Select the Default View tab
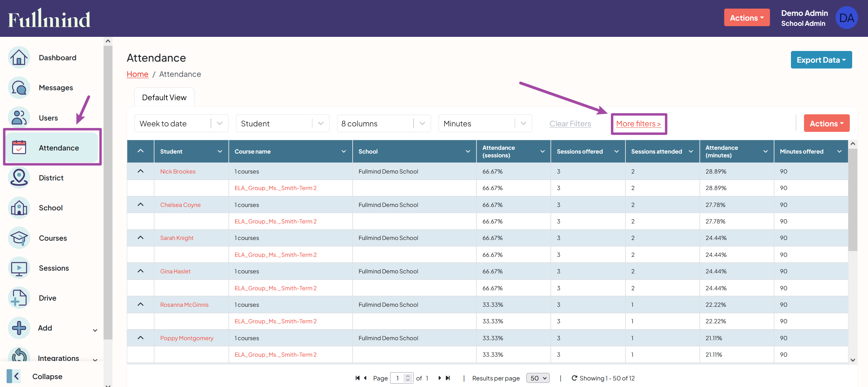Viewport: 868px width, 387px height. point(164,97)
